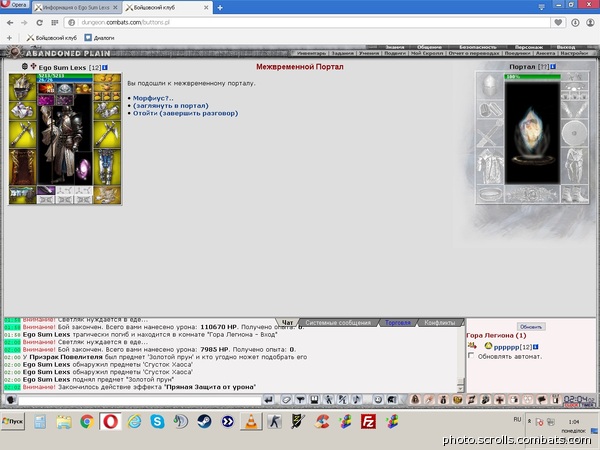Open Отчет о переводах menu item

pos(474,54)
